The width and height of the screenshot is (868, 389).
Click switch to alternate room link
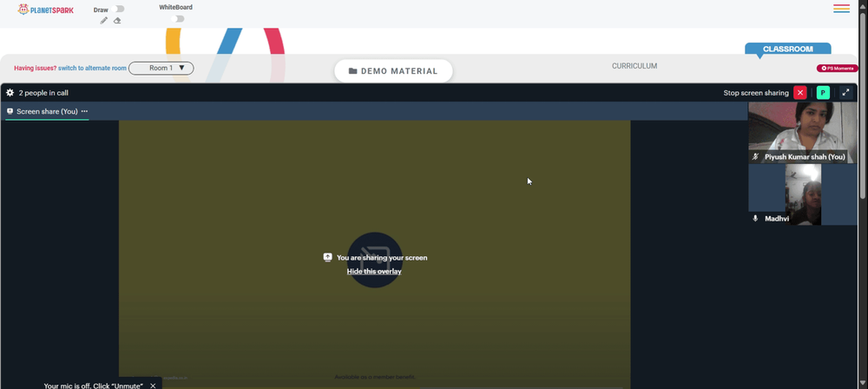coord(93,68)
